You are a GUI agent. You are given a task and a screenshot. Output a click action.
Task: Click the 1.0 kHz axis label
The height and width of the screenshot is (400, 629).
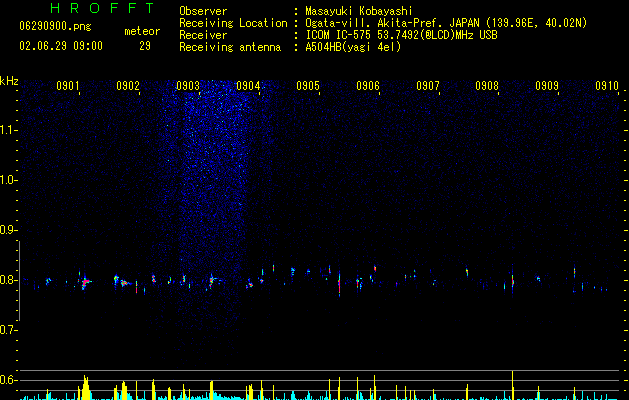[x=8, y=180]
